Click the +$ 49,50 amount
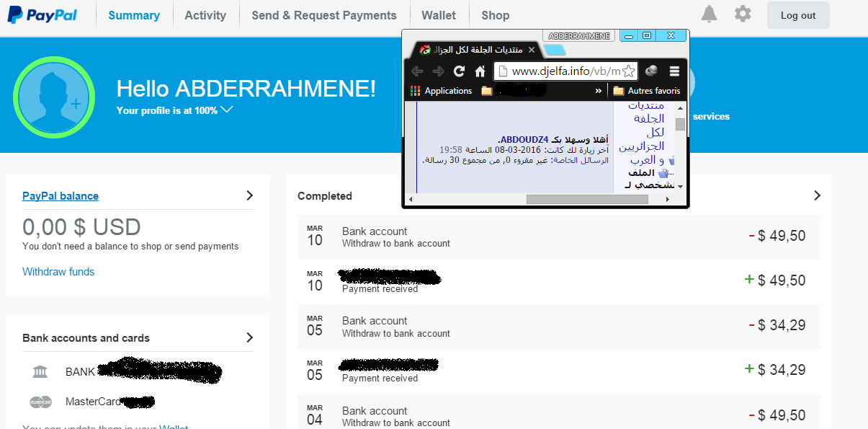Viewport: 868px width, 429px height. click(x=774, y=280)
